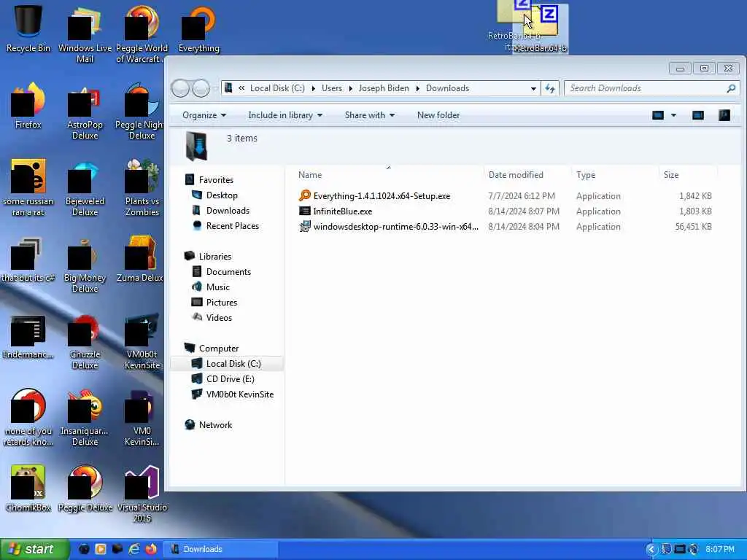This screenshot has height=560, width=747.
Task: Click the Everything desktop shortcut
Action: pyautogui.click(x=198, y=28)
